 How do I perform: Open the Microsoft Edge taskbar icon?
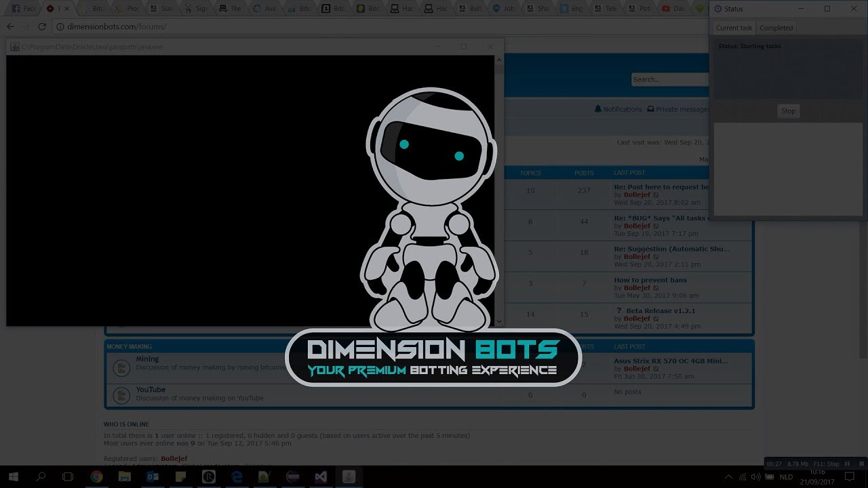(237, 477)
